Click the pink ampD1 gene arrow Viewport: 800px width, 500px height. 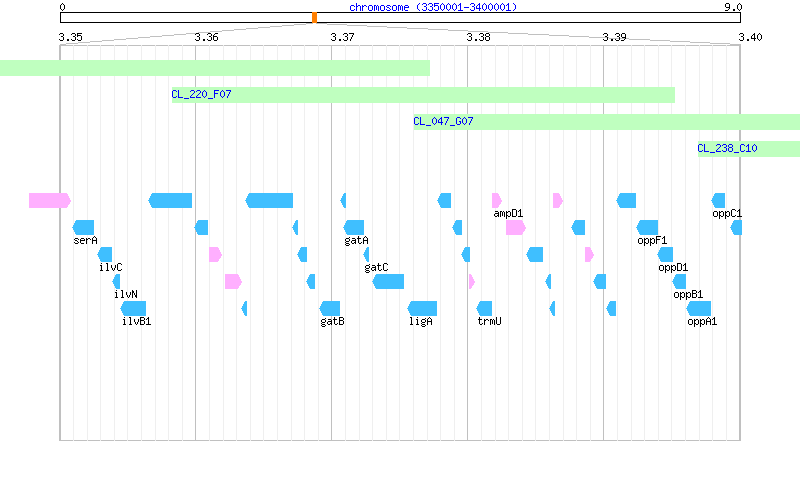pos(496,201)
